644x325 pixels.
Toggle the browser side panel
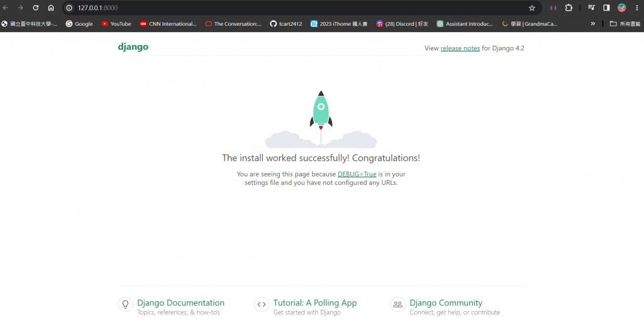click(606, 8)
